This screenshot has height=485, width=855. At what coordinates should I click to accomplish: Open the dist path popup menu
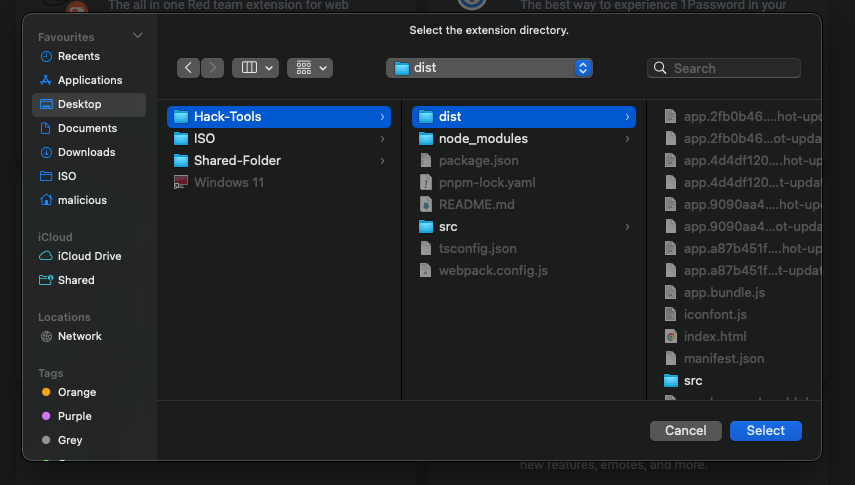[x=489, y=68]
